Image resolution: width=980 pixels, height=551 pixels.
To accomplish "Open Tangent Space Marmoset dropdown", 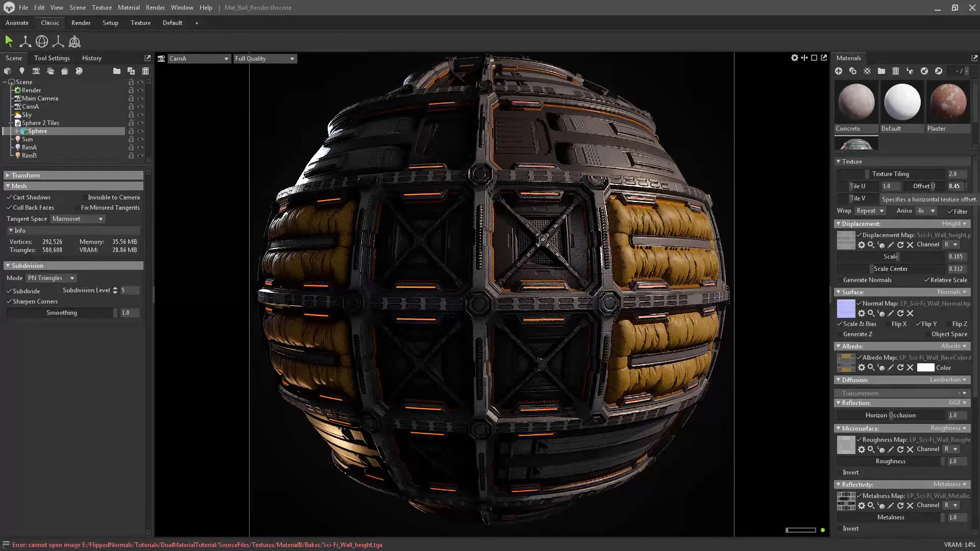I will click(78, 219).
